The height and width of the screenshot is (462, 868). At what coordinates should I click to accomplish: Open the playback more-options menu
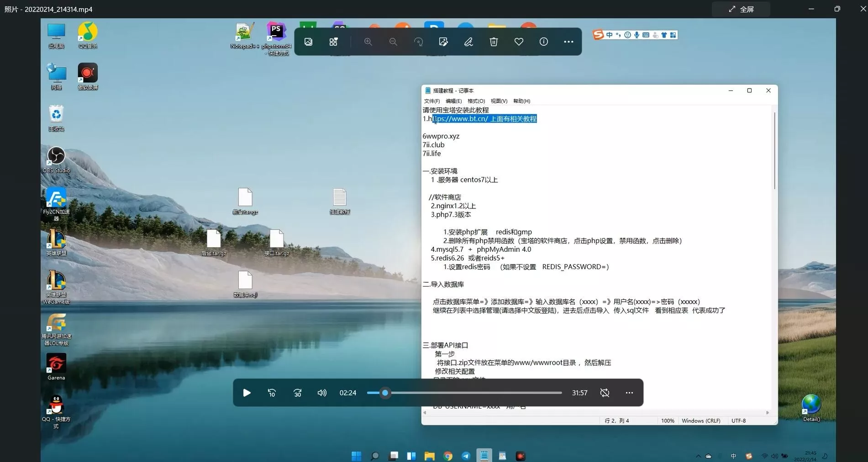coord(629,393)
